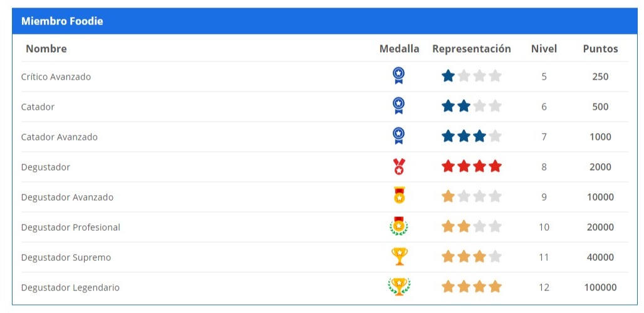Screen dimensions: 644x313
Task: Click the Representación column header
Action: (x=471, y=49)
